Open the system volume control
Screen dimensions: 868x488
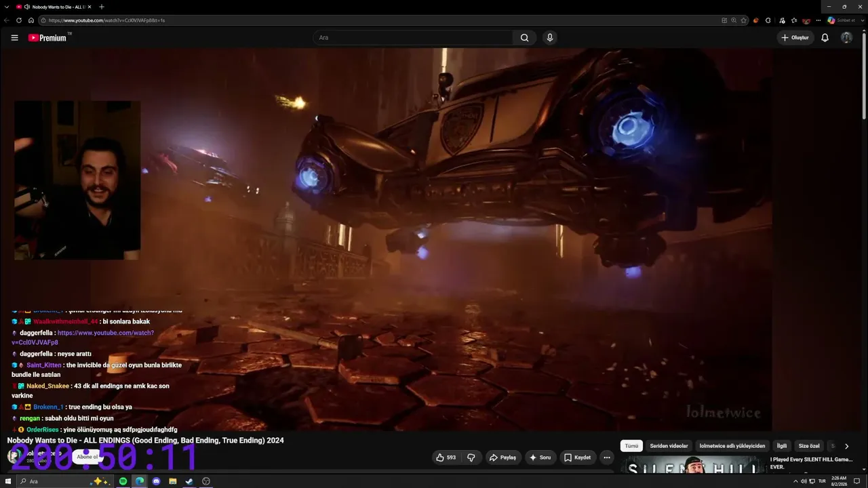click(x=804, y=481)
